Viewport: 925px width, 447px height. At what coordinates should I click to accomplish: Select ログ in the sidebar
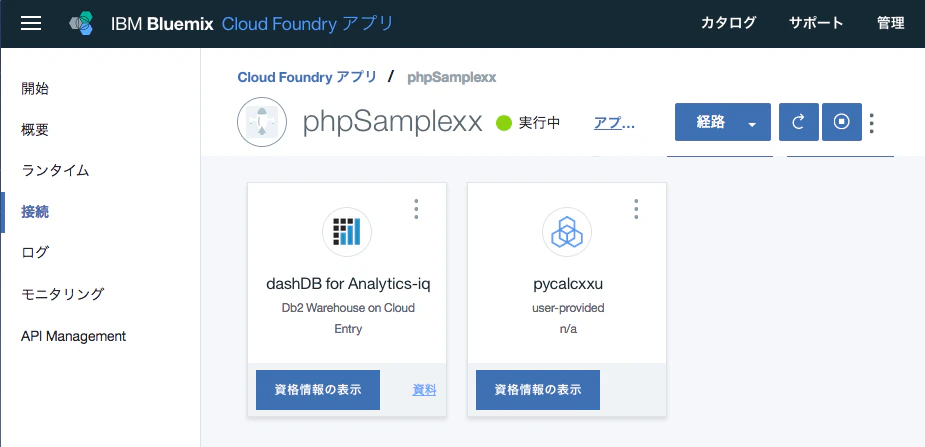click(x=35, y=252)
